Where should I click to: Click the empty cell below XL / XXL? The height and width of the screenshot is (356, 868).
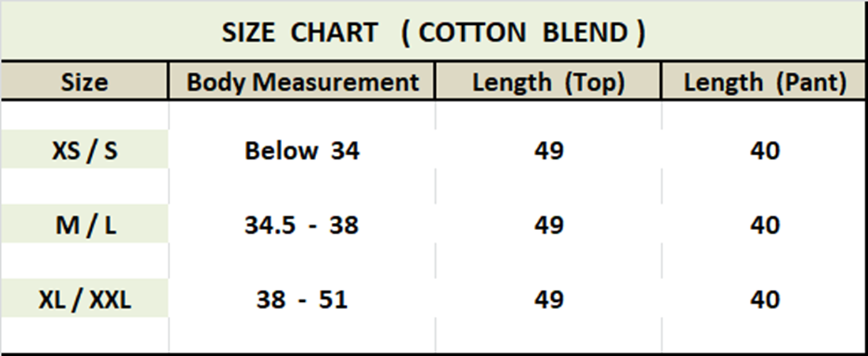[x=84, y=335]
